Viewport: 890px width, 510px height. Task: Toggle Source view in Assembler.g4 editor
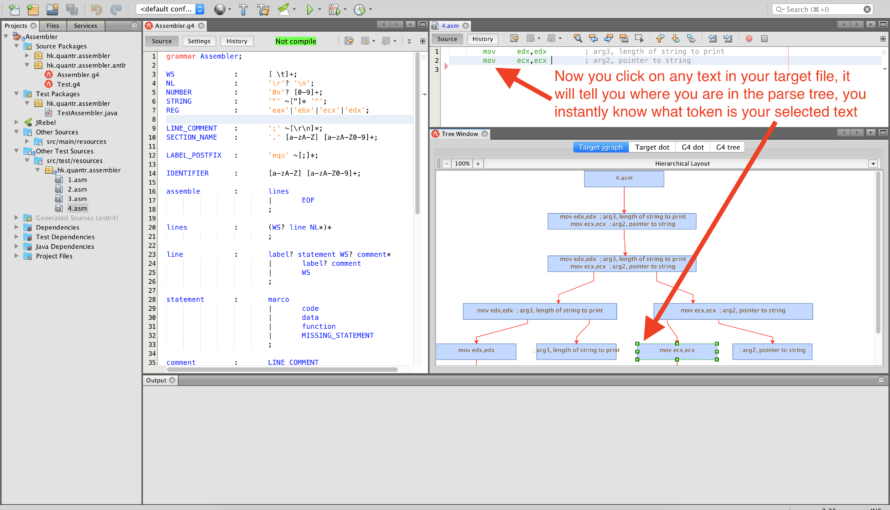point(162,41)
